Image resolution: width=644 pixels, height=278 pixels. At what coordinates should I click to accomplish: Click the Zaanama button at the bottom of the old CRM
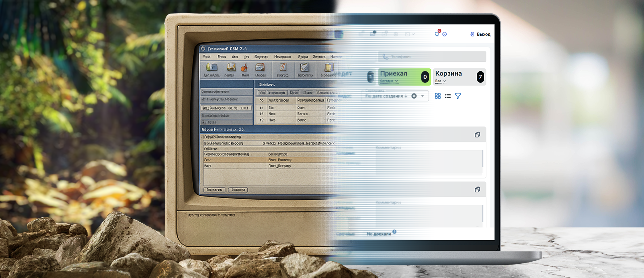pos(238,190)
